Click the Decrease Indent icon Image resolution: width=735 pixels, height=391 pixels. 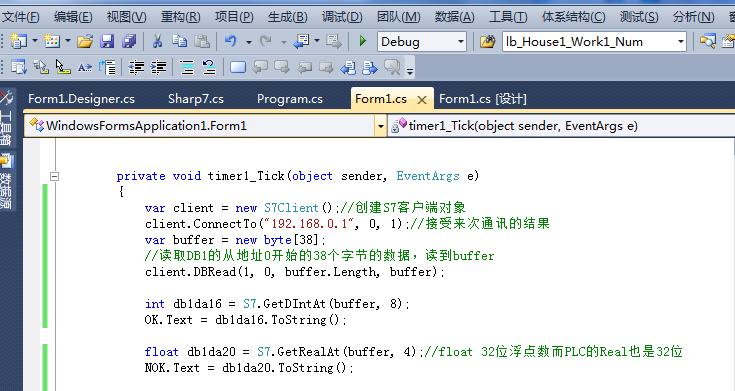pos(136,67)
